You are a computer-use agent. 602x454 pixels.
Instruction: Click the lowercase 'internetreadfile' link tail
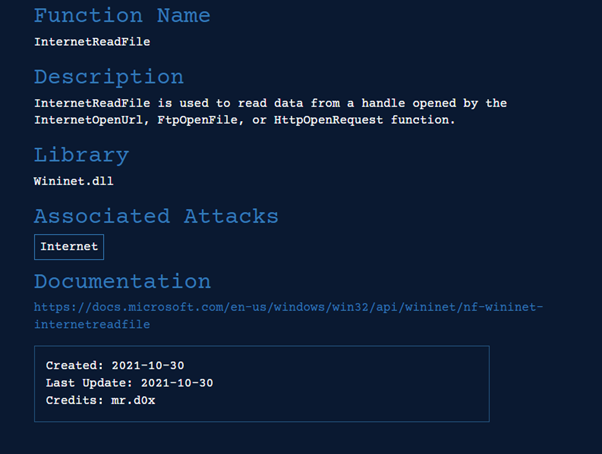[x=92, y=324]
